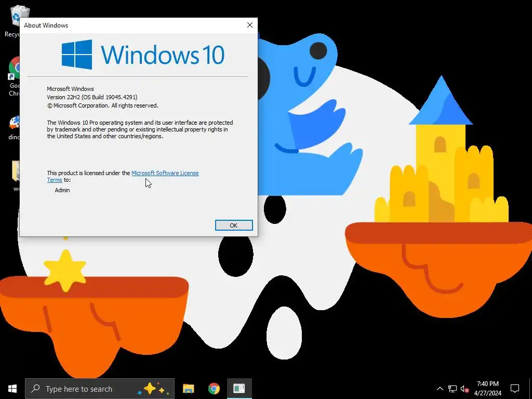Open the Action Center notifications icon
The image size is (532, 399).
click(x=515, y=389)
